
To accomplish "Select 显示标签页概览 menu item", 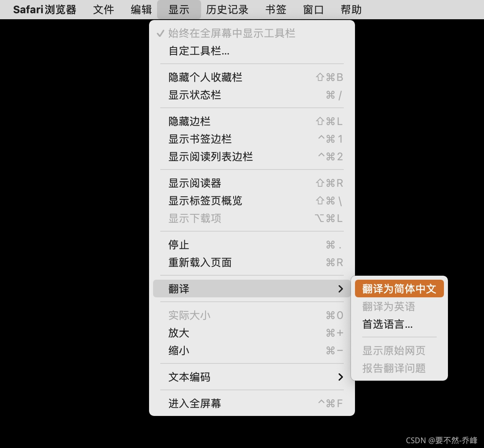I will pos(252,201).
